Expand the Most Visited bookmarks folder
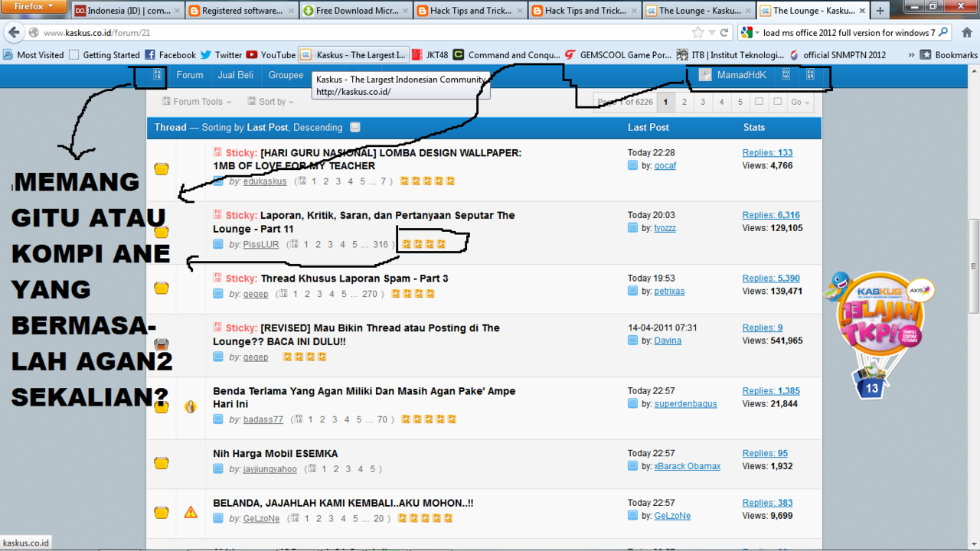Screen dimensions: 980x551 (x=34, y=55)
